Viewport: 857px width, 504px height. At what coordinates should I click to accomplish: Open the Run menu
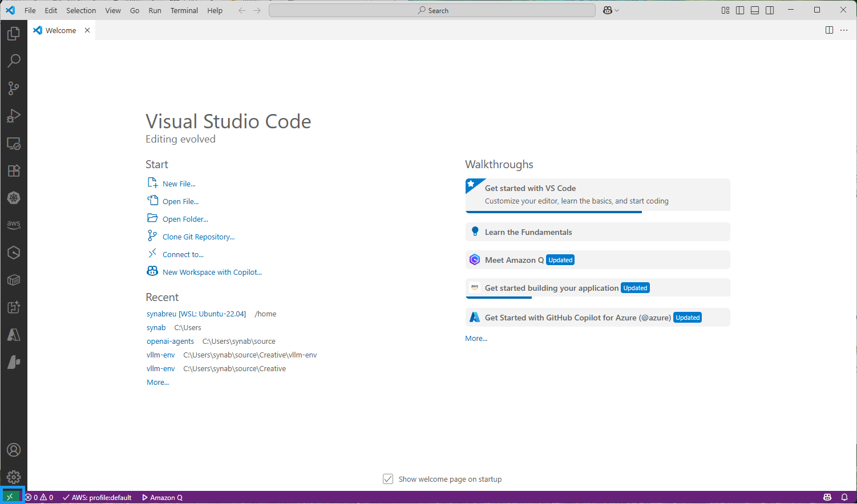[155, 10]
